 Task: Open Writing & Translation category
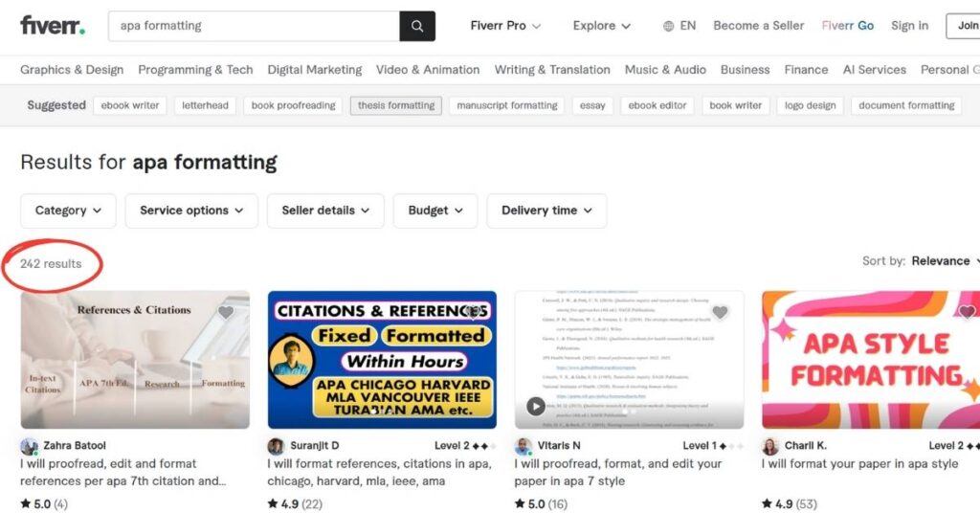[552, 70]
